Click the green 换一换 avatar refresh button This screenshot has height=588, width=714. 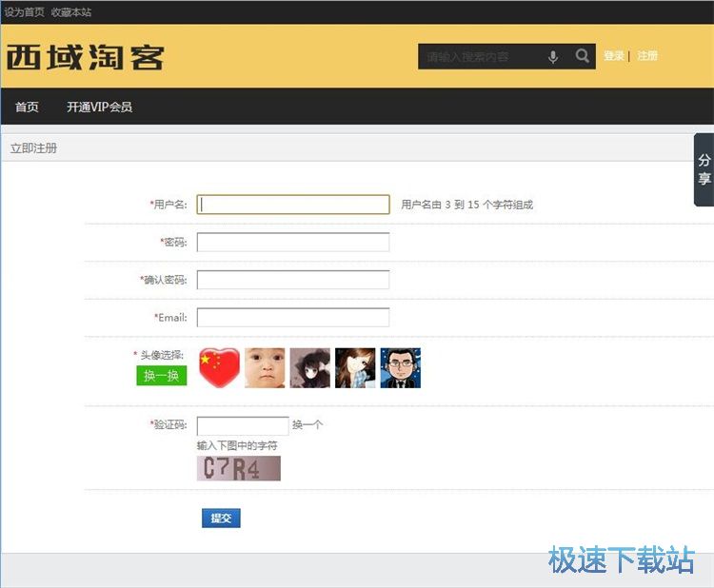162,376
